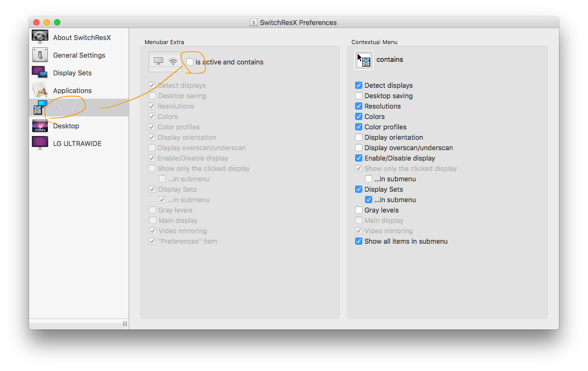Click the Applications sidebar icon
This screenshot has height=371, width=588.
click(40, 90)
